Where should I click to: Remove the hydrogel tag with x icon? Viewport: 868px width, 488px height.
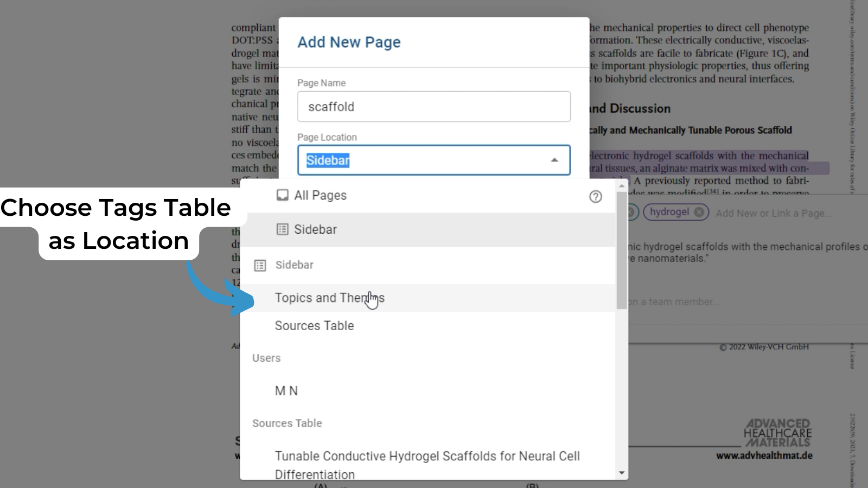(699, 212)
